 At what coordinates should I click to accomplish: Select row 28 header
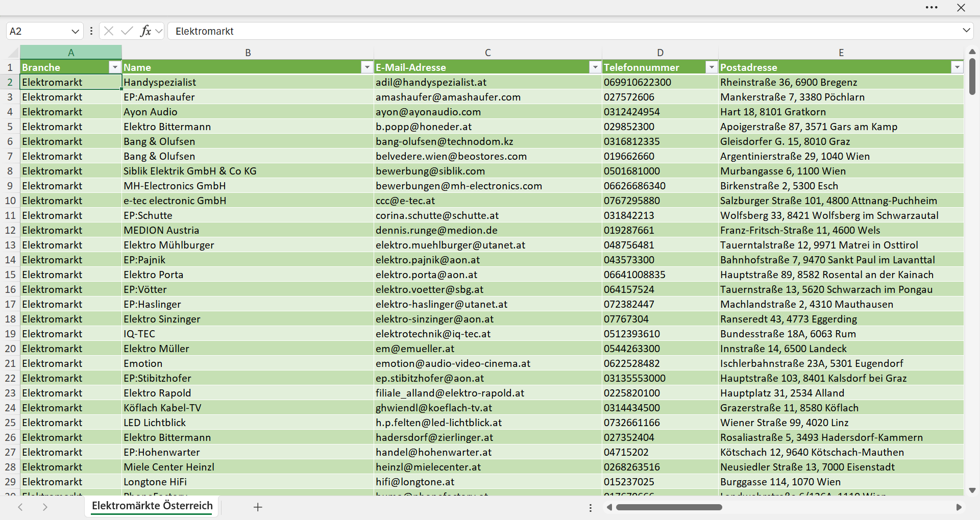10,467
